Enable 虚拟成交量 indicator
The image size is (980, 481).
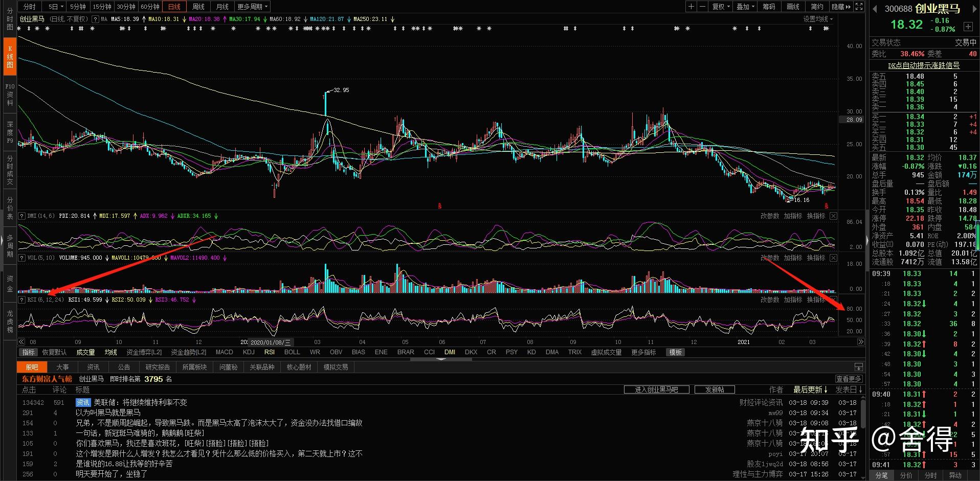pyautogui.click(x=607, y=352)
